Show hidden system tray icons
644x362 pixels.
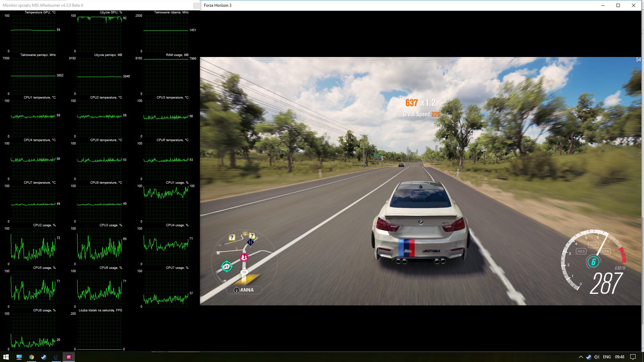pyautogui.click(x=581, y=357)
